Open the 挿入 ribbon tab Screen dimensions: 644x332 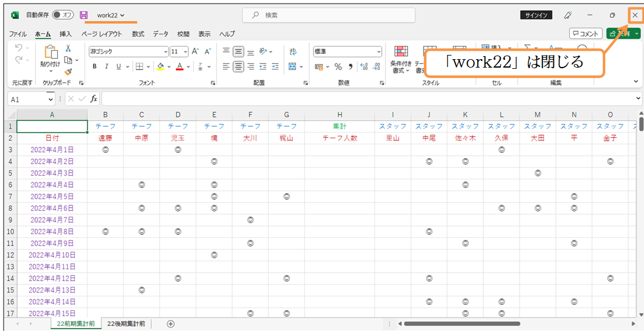[65, 34]
